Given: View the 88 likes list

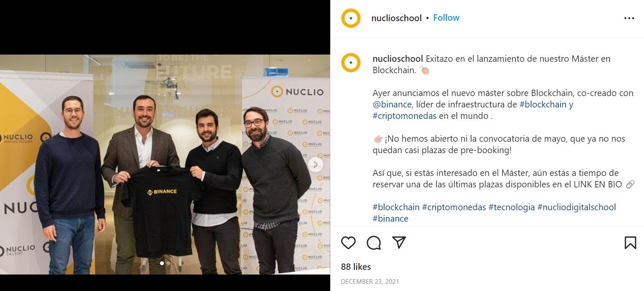Looking at the screenshot, I should (x=356, y=267).
